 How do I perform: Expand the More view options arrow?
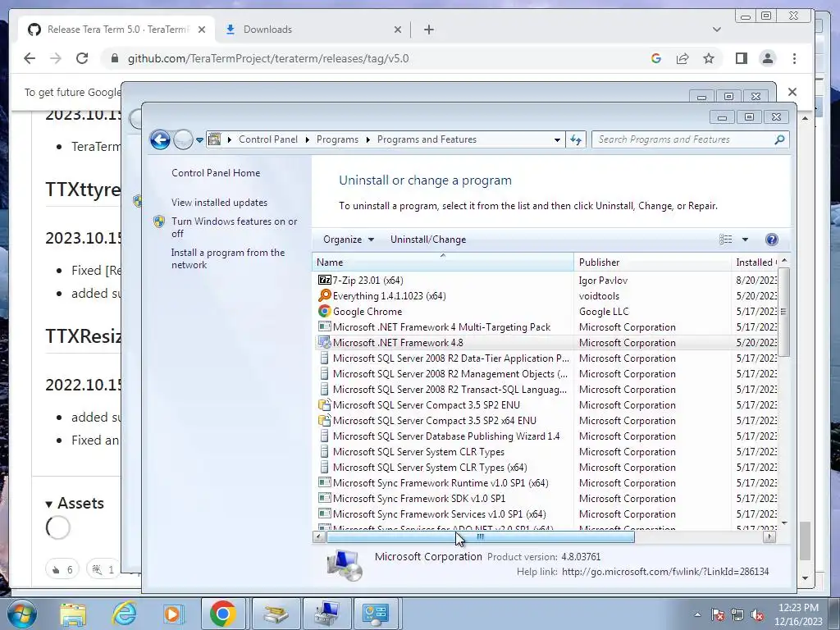coord(745,240)
